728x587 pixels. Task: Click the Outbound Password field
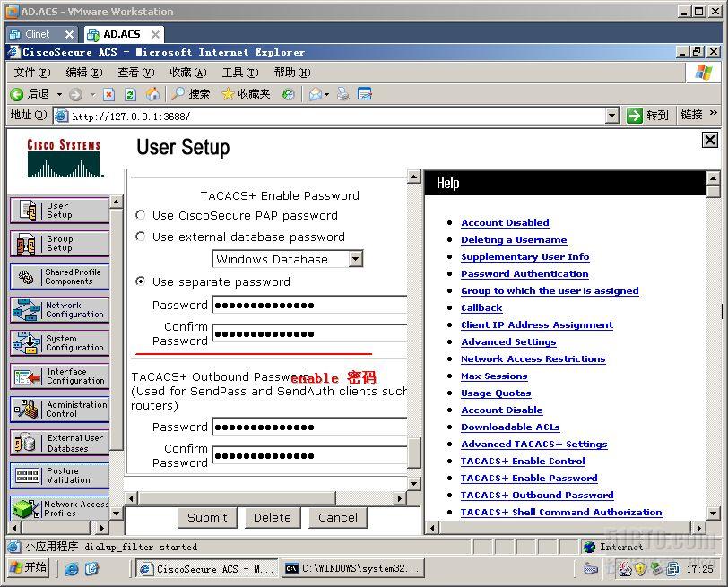309,427
